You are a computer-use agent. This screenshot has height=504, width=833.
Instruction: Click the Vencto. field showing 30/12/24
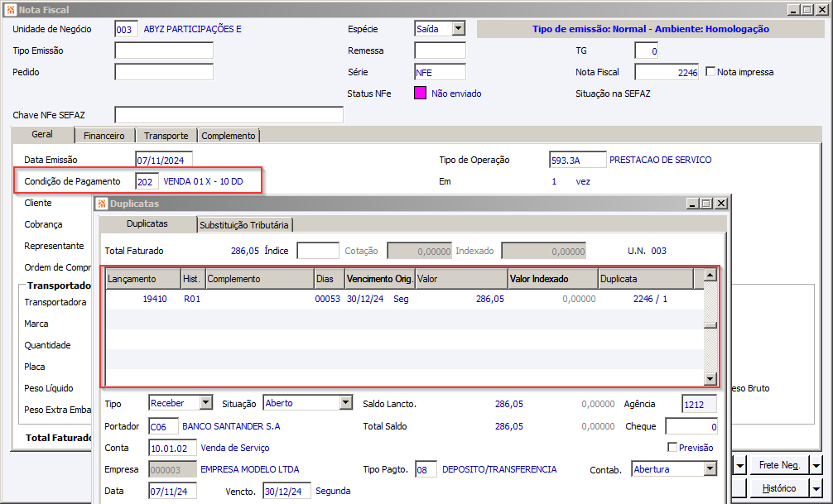(x=286, y=492)
